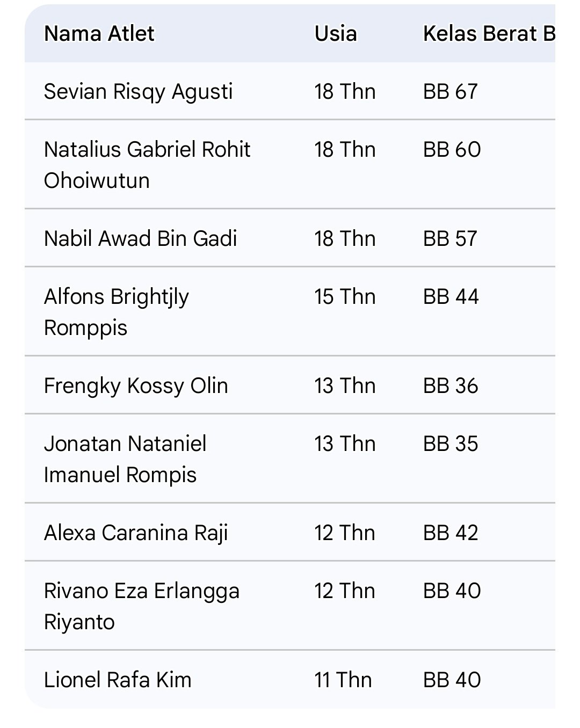Click the BB 60 weight class cell
Image resolution: width=580 pixels, height=728 pixels.
[x=452, y=150]
